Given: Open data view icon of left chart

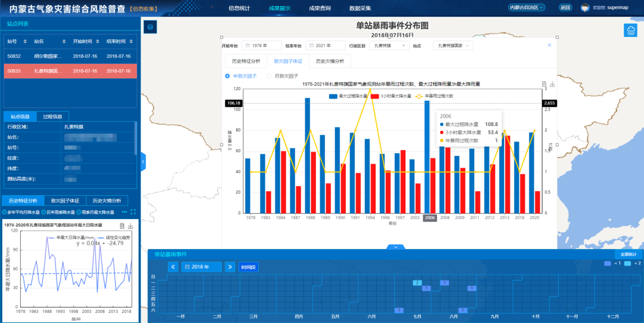Looking at the screenshot, I should coord(122,226).
